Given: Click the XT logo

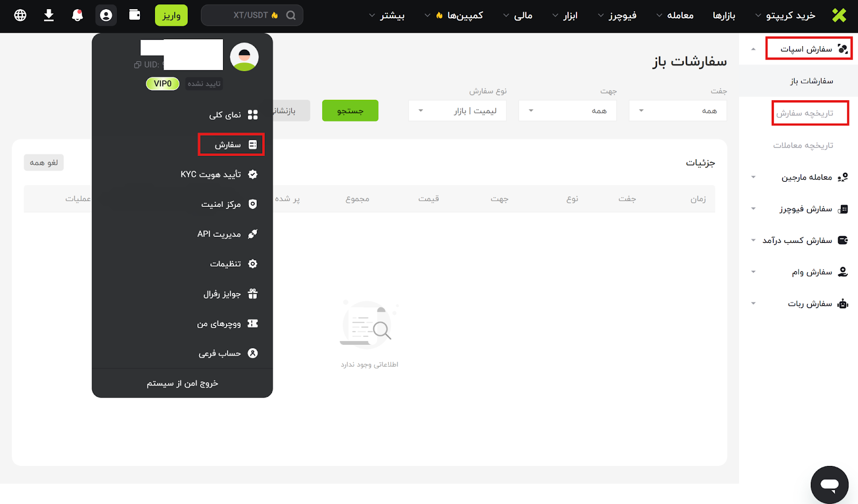Looking at the screenshot, I should (x=839, y=15).
